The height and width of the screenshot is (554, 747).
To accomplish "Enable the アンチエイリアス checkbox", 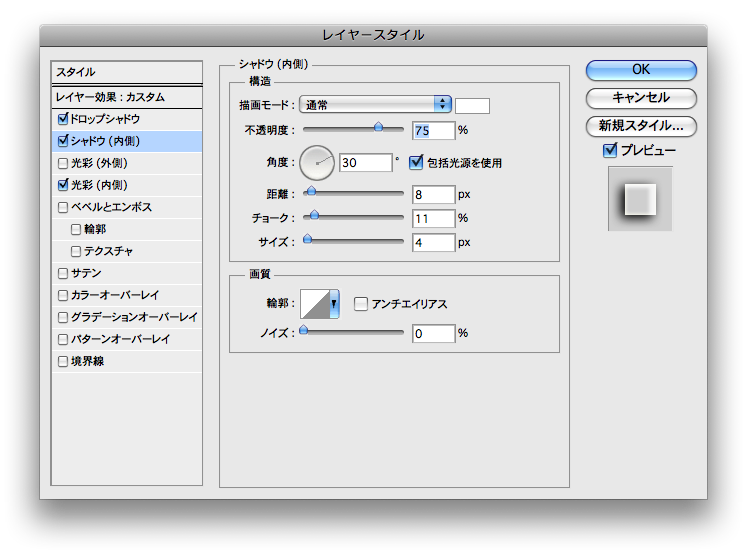I will click(361, 303).
